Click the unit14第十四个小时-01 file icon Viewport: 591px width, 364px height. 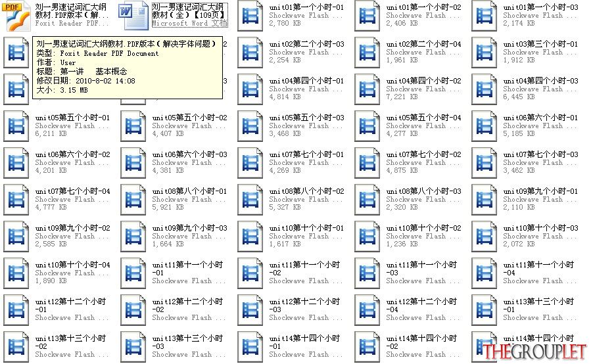250,347
